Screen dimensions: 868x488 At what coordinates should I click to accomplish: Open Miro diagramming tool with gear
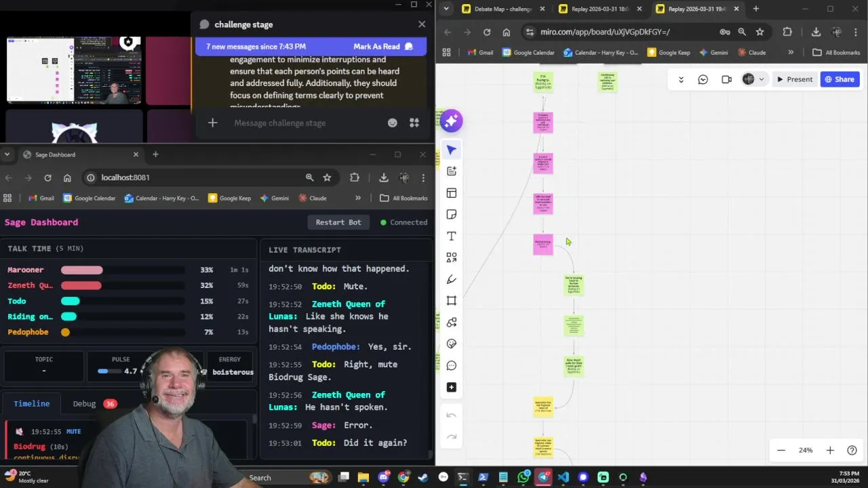click(452, 323)
